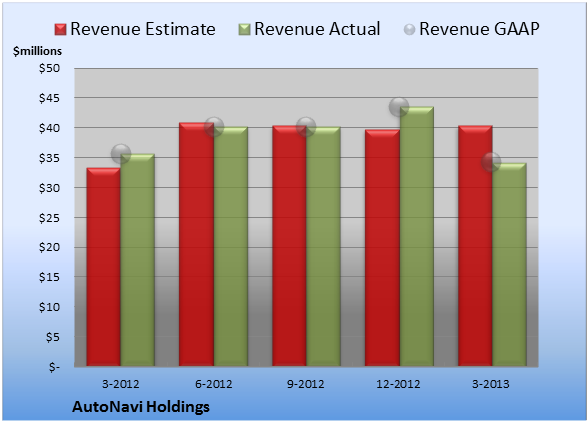Click the '6-2012' x-axis label
The width and height of the screenshot is (588, 422).
pos(213,384)
